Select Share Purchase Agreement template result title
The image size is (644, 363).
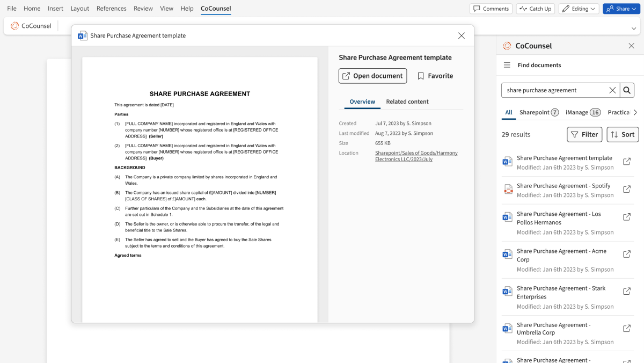[x=565, y=158]
